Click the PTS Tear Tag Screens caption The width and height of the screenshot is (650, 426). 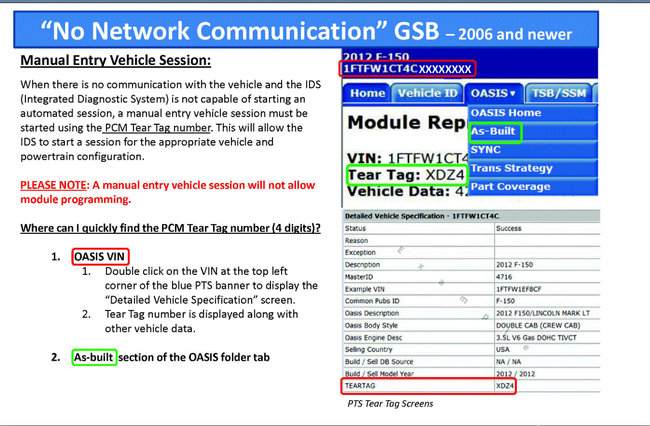pyautogui.click(x=390, y=404)
